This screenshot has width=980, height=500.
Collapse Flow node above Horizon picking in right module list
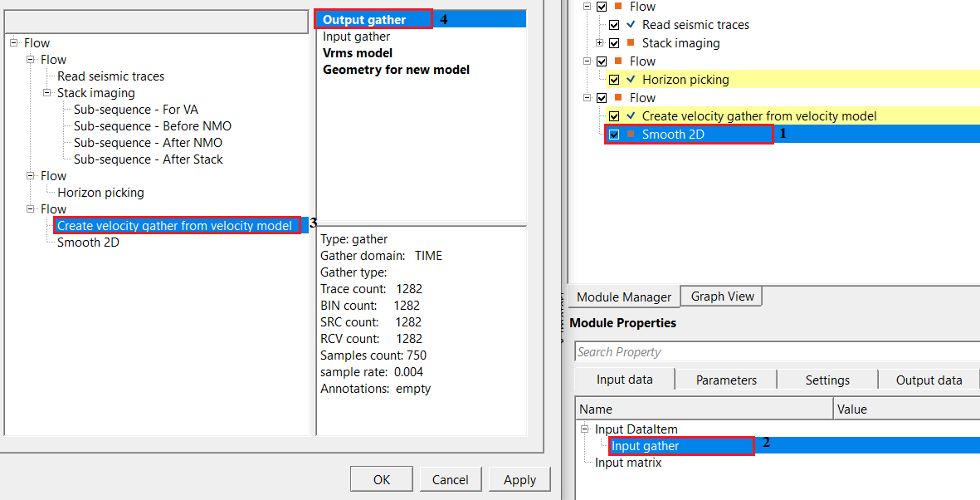tap(587, 61)
